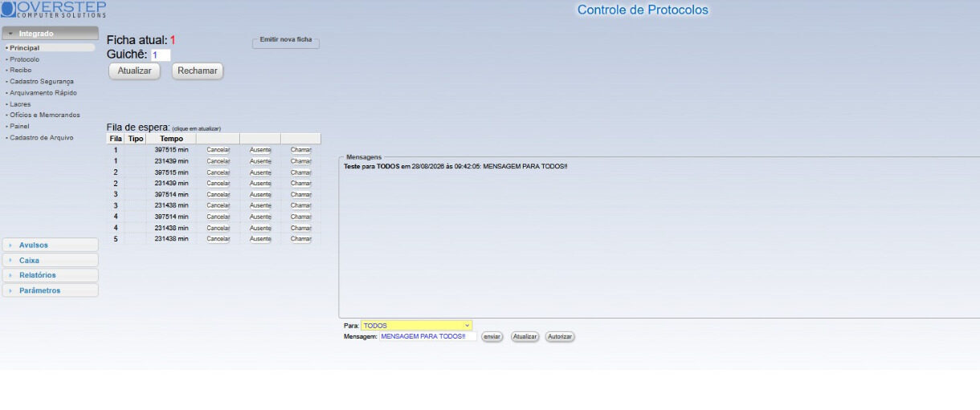The height and width of the screenshot is (410, 980).
Task: Collapse the Integrado sidebar section
Action: 50,34
